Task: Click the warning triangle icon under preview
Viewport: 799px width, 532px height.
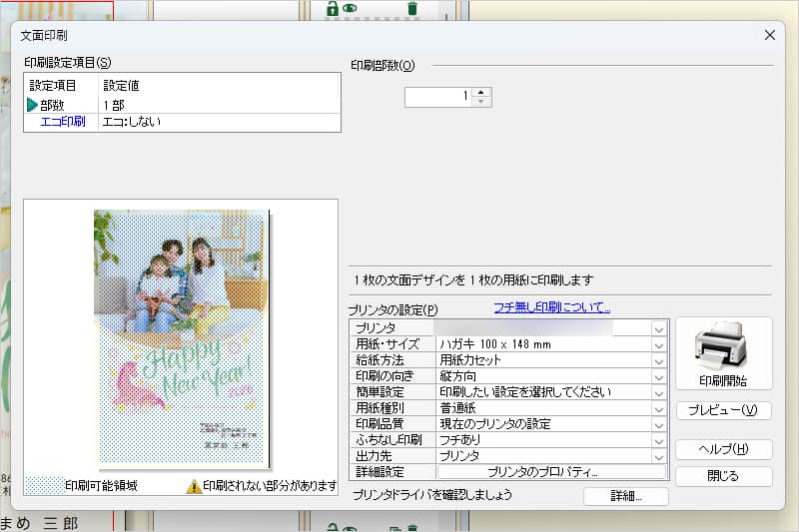Action: (194, 486)
